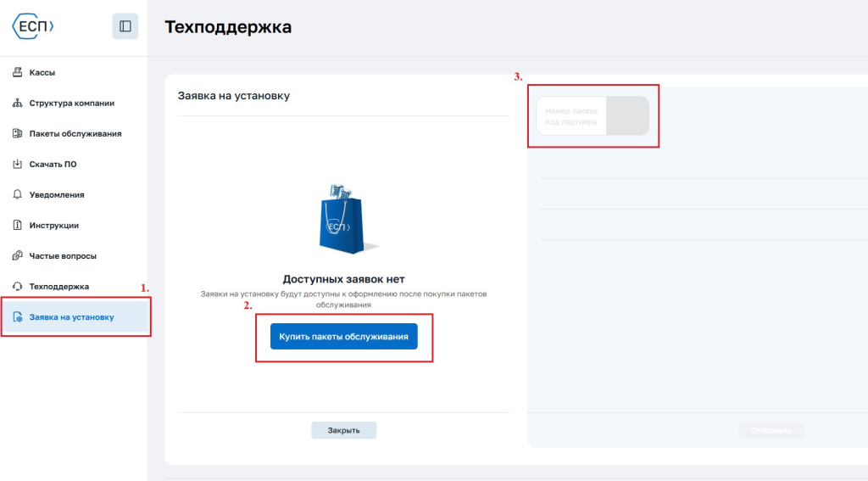This screenshot has width=868, height=481.
Task: Click the Доступных заявок нет heading
Action: (344, 279)
